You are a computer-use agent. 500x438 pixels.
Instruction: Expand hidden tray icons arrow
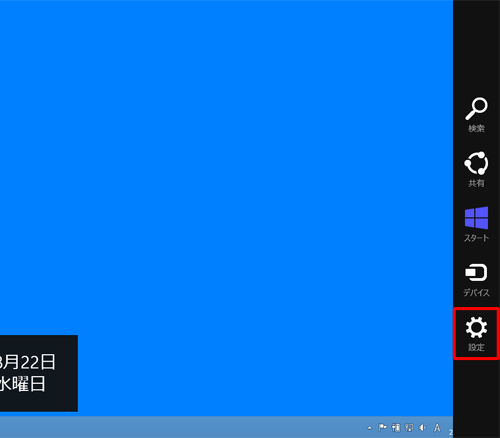click(369, 428)
